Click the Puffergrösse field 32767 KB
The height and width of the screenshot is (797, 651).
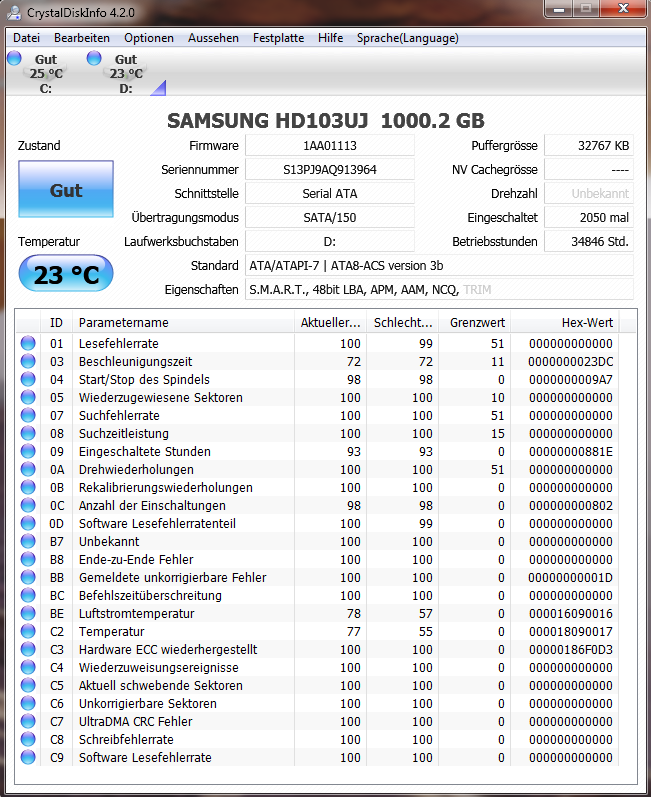click(x=589, y=145)
